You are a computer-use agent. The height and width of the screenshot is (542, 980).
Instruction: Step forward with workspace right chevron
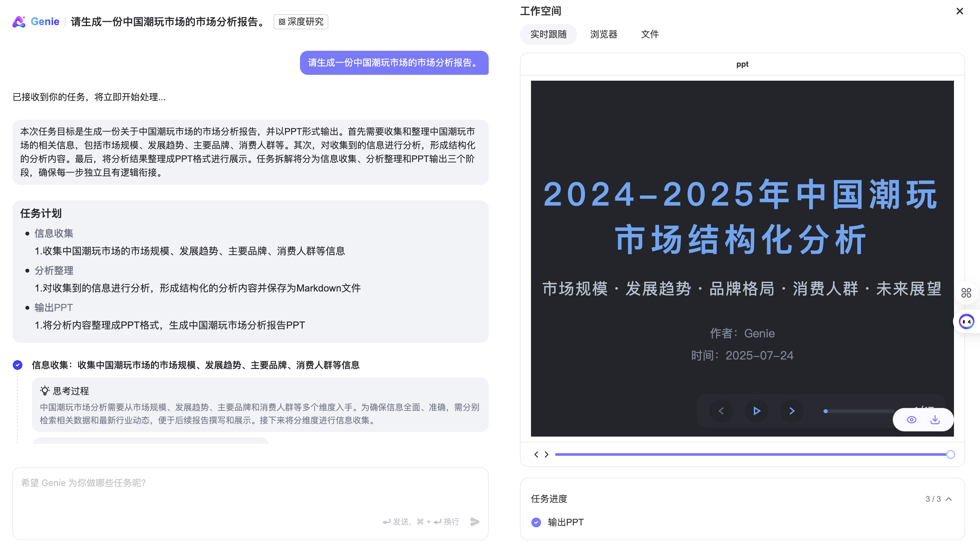(547, 454)
